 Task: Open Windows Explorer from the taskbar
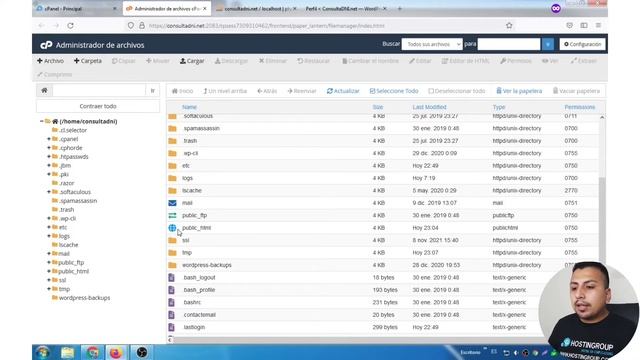67,352
